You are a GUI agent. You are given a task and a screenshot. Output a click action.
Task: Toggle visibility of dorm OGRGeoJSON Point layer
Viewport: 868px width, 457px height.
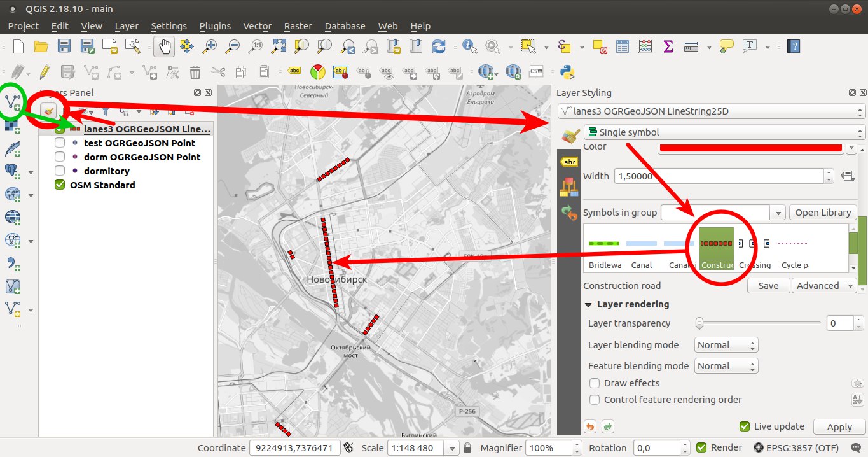point(60,157)
